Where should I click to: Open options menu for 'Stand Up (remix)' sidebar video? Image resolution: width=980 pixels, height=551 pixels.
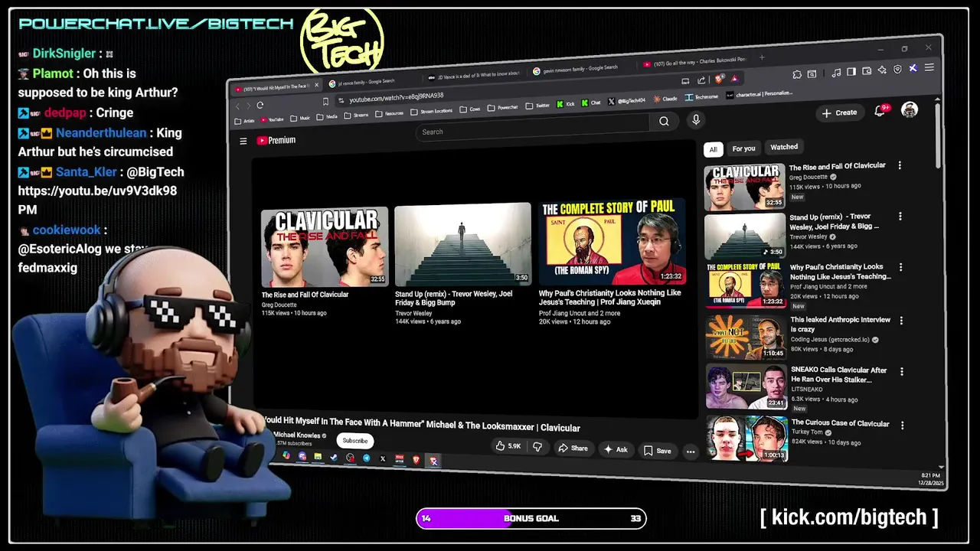tap(900, 217)
